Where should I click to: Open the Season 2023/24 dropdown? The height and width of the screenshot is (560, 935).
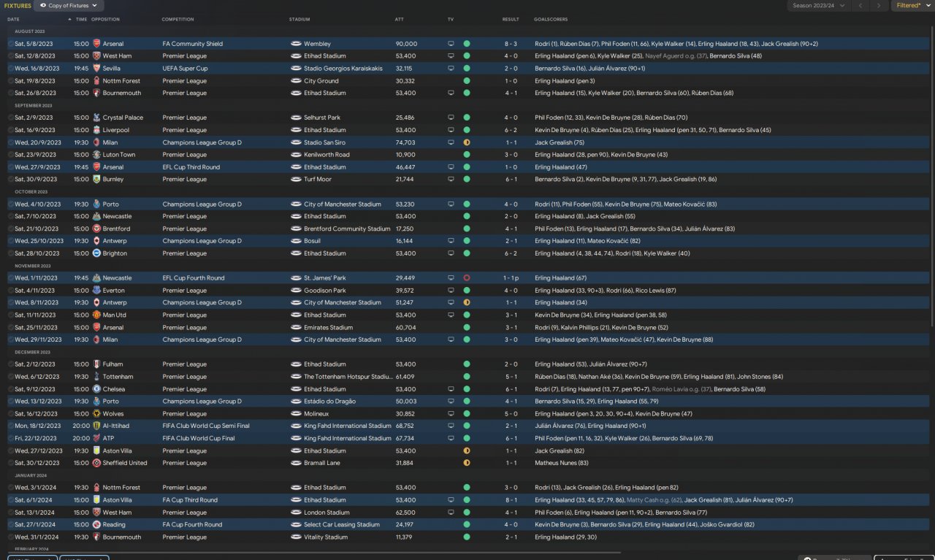pos(817,6)
